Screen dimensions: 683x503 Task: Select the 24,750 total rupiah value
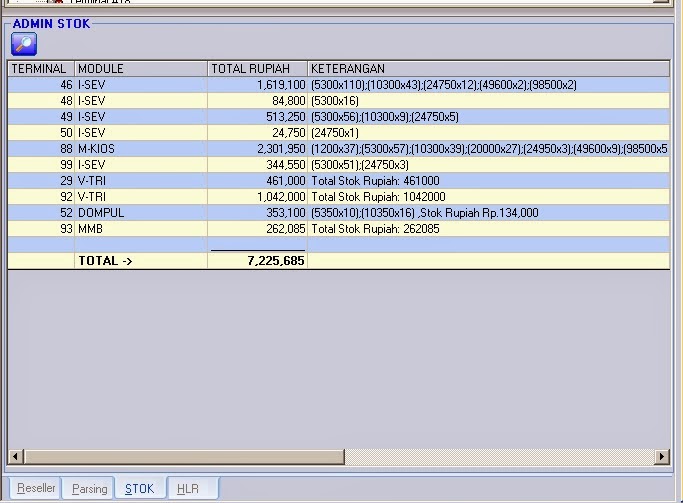coord(258,133)
